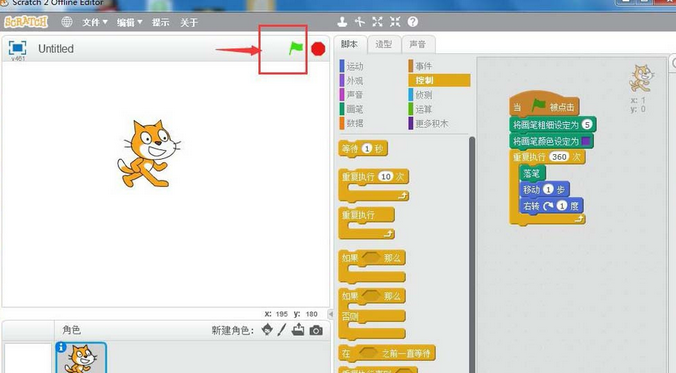The height and width of the screenshot is (373, 676).
Task: Paint a new sprite brush icon
Action: pos(282,330)
